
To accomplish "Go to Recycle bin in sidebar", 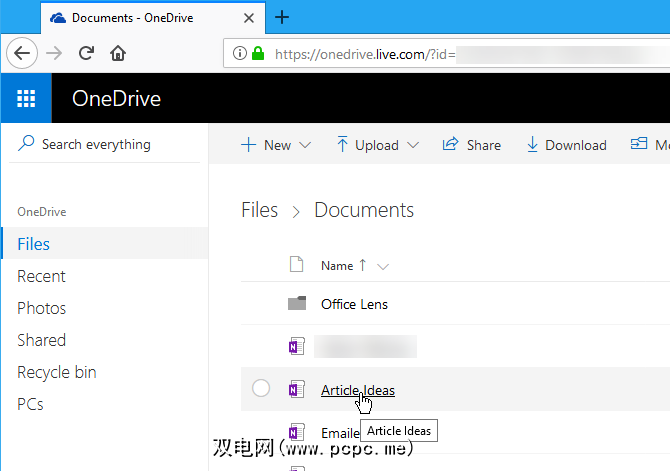I will (x=57, y=372).
